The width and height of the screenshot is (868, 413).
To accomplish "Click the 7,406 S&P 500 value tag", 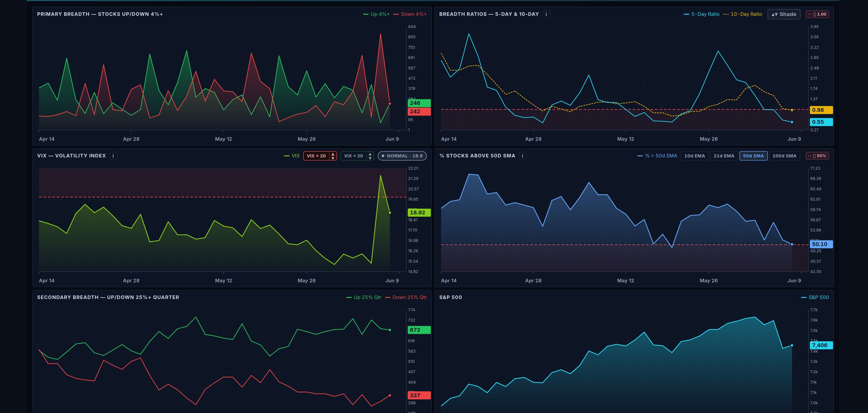I will click(821, 345).
